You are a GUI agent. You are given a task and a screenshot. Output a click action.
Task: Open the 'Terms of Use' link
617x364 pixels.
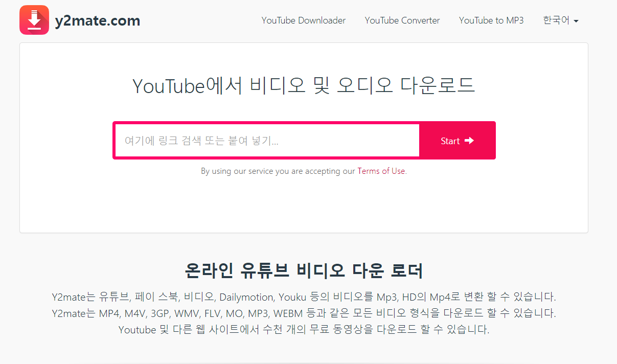(381, 171)
